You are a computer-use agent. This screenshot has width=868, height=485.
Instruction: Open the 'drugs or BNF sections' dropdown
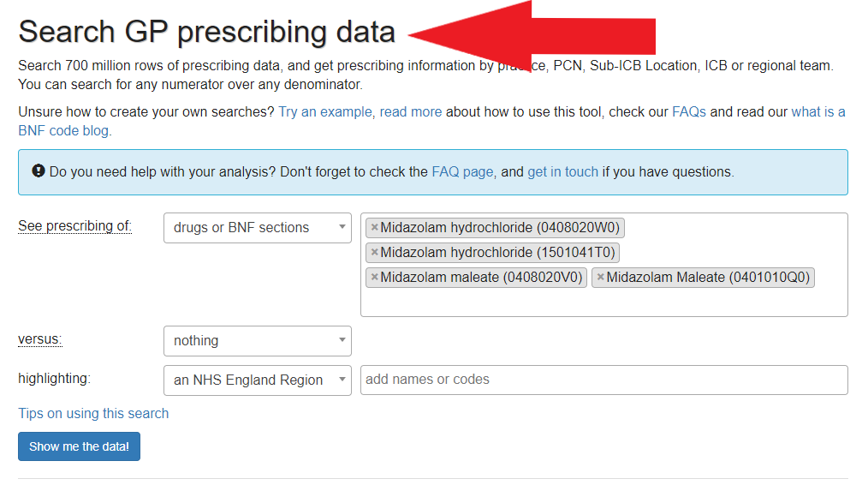257,228
